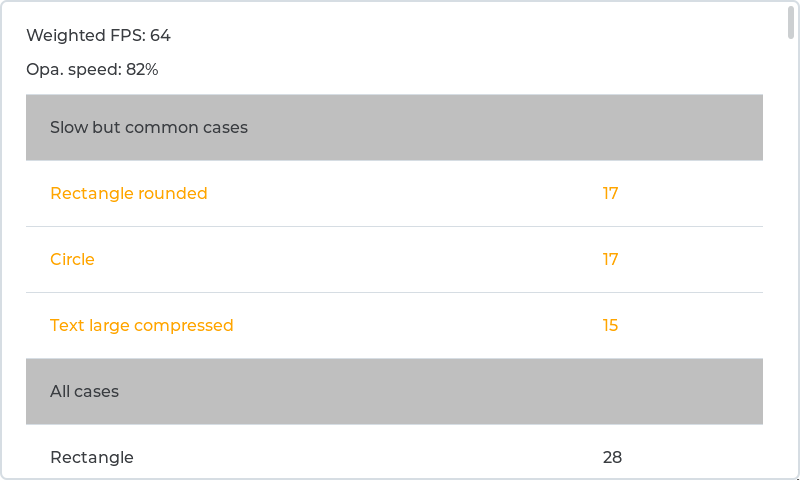Click the 15 value for Text large compressed
Image resolution: width=800 pixels, height=480 pixels.
pos(610,326)
